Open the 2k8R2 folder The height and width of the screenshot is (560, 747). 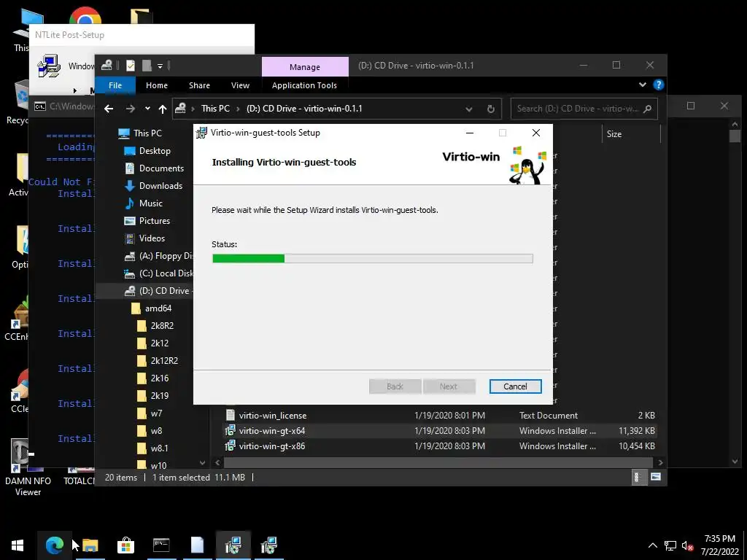point(161,326)
